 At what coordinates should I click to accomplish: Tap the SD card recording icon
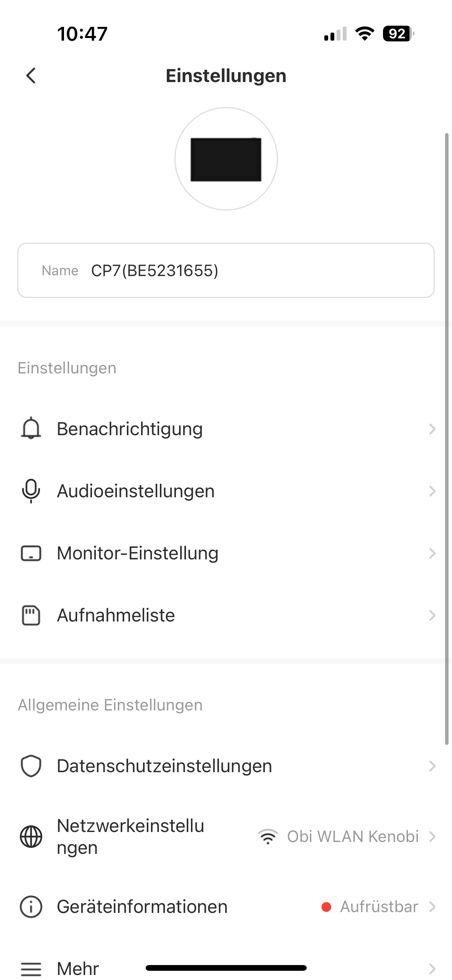pyautogui.click(x=31, y=615)
